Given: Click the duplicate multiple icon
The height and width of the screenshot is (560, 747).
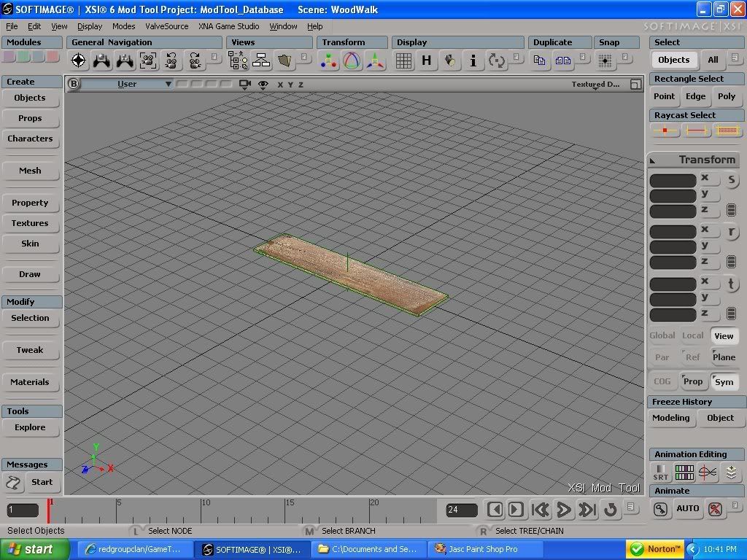Looking at the screenshot, I should (x=562, y=61).
